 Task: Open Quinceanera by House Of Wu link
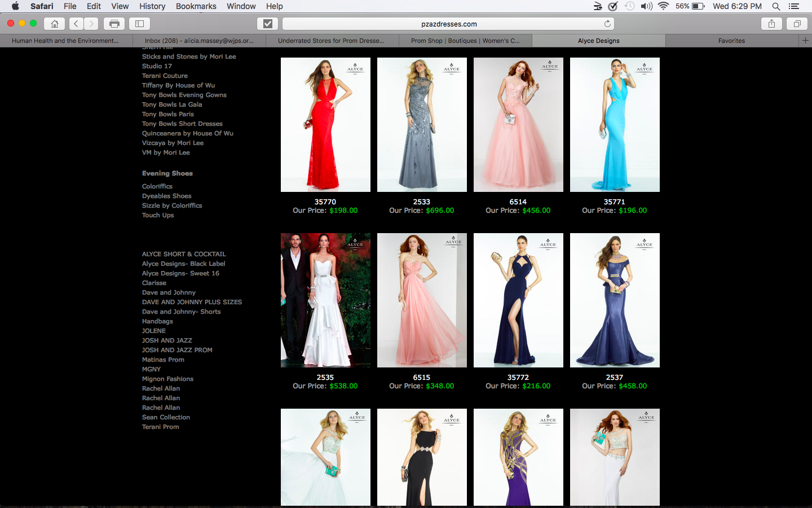tap(188, 133)
